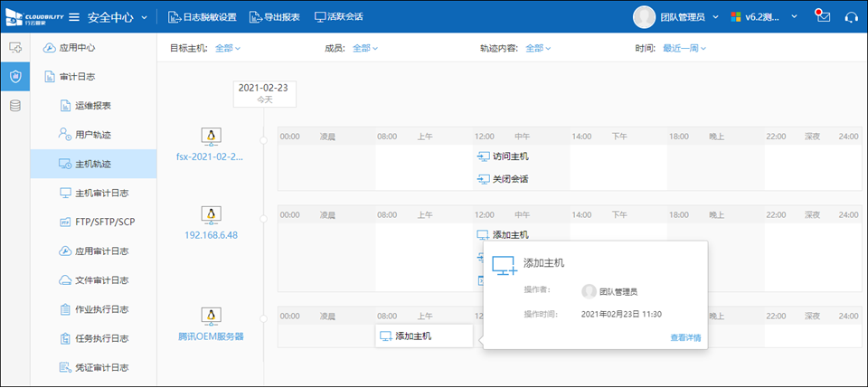Select 主机审计日志 from the sidebar

pos(100,193)
